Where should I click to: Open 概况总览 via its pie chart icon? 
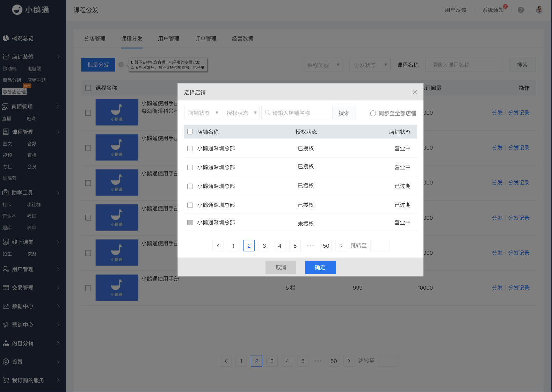(6, 38)
